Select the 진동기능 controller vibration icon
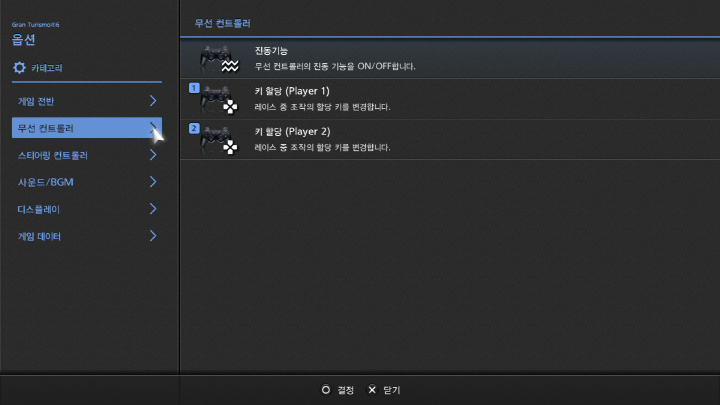Screen dimensions: 720x405 tap(217, 59)
